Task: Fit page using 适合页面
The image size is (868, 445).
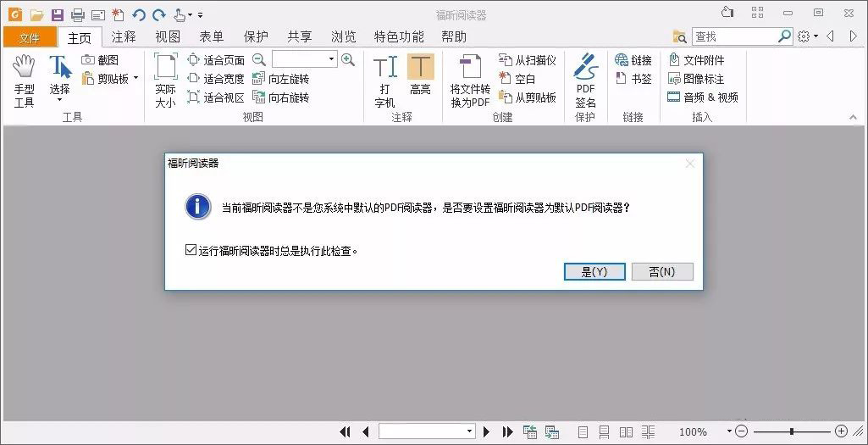Action: [x=216, y=60]
